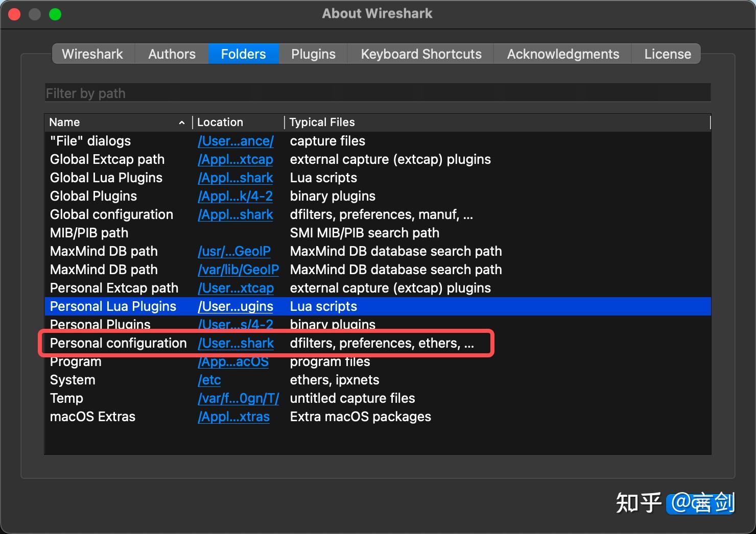Switch to the Wireshark tab

tap(92, 54)
